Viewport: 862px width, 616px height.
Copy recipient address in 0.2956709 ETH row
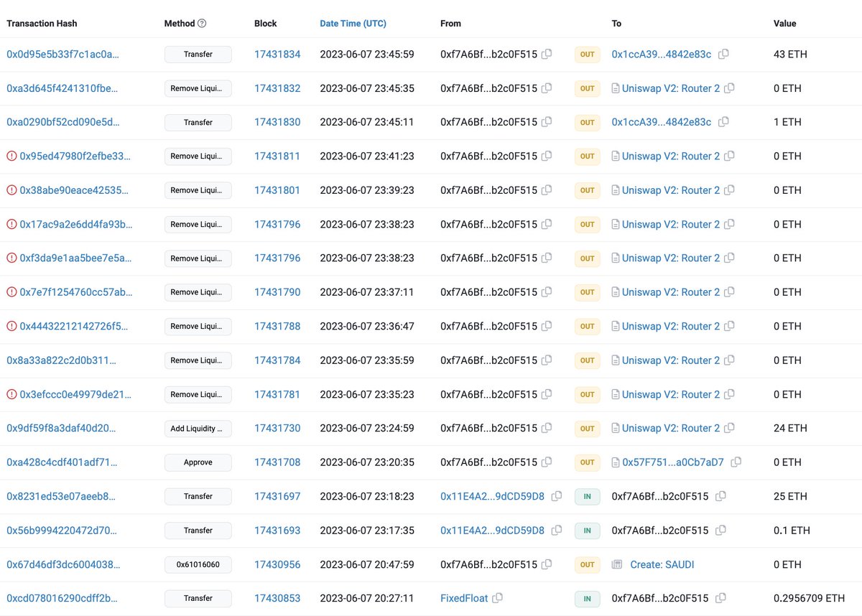(720, 598)
